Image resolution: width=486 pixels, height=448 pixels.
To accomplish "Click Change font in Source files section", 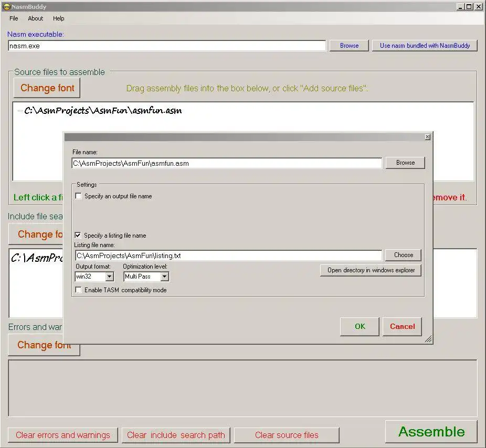I will [47, 88].
